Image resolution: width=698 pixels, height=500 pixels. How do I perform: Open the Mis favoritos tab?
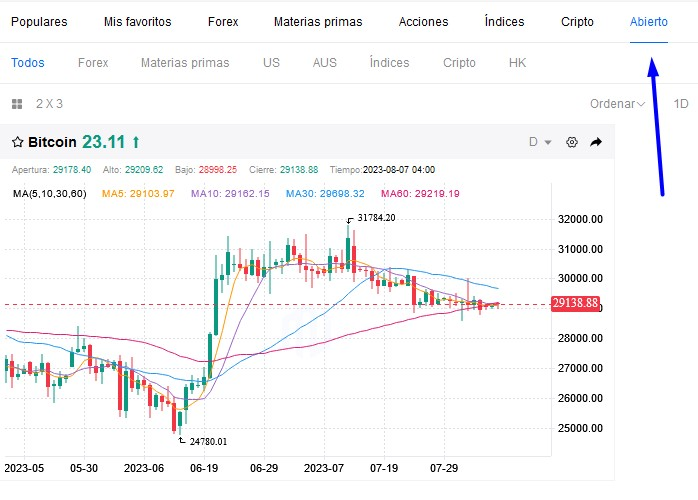coord(137,21)
